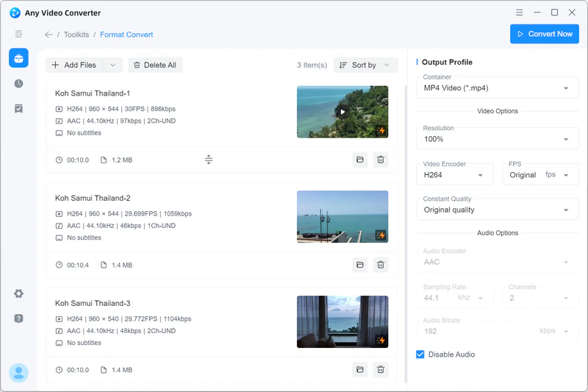The width and height of the screenshot is (588, 392).
Task: Delete Koh Samui Thailand-3 with trash icon
Action: tap(380, 370)
